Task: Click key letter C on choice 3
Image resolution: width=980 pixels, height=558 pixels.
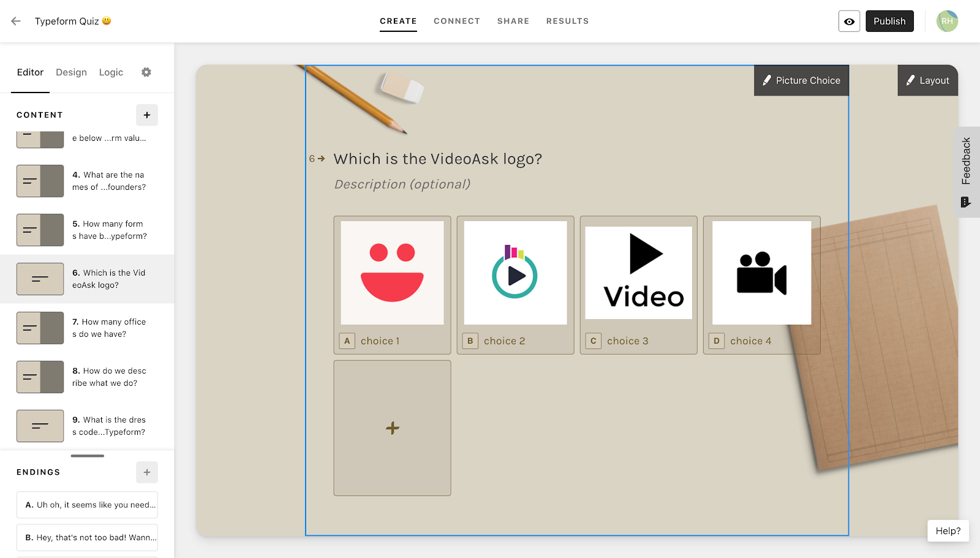Action: 594,341
